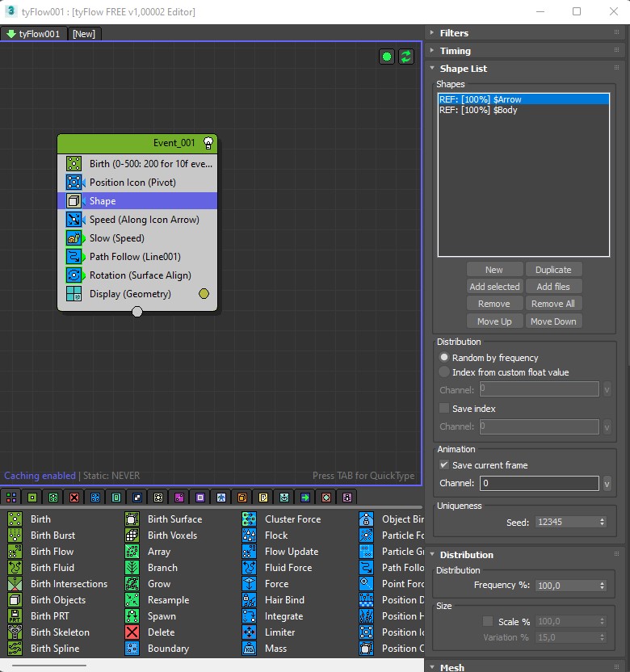Select Index from custom float value option
The image size is (630, 672).
tap(444, 372)
